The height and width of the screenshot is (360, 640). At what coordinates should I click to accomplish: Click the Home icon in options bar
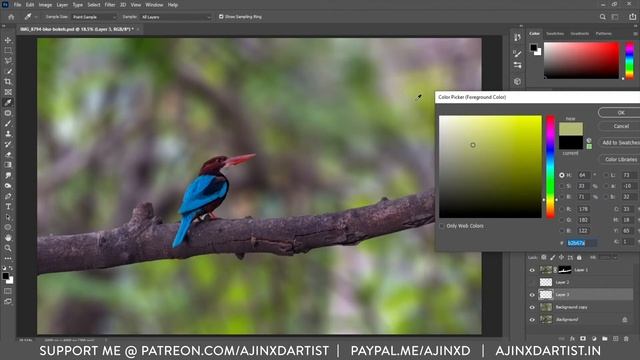click(11, 17)
